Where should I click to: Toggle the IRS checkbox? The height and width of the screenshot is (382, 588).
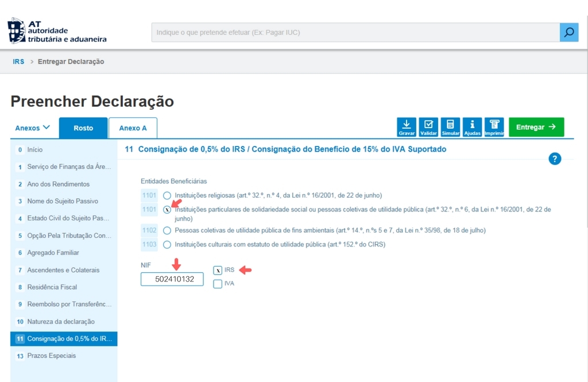(x=218, y=270)
